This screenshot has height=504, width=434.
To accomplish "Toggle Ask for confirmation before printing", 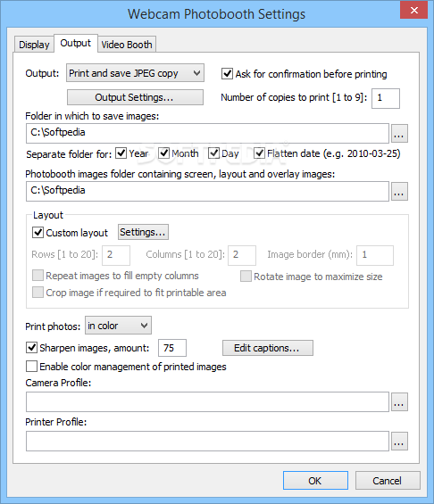I will [x=227, y=74].
